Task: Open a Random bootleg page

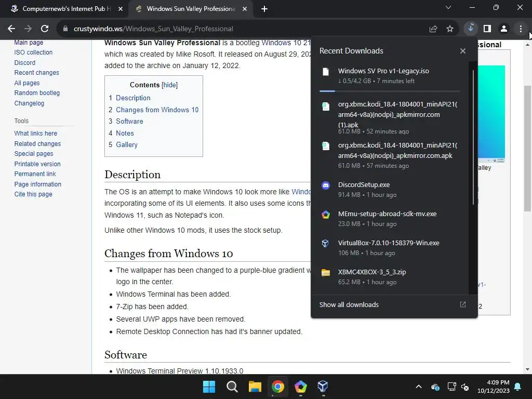Action: click(37, 93)
